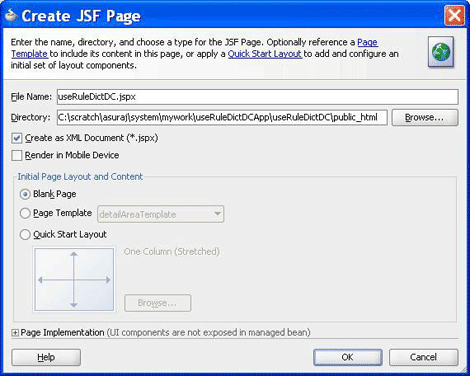Click the One Column layout thumbnail
This screenshot has width=470, height=376.
point(74,280)
